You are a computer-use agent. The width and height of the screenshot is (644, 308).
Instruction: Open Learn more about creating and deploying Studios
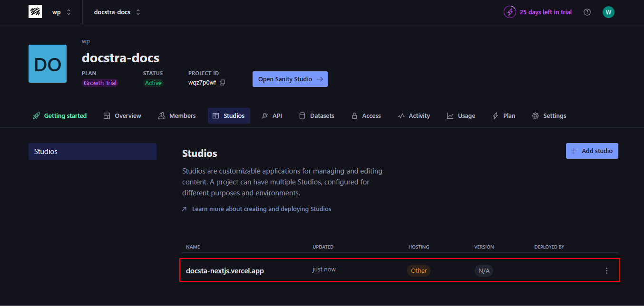point(261,209)
